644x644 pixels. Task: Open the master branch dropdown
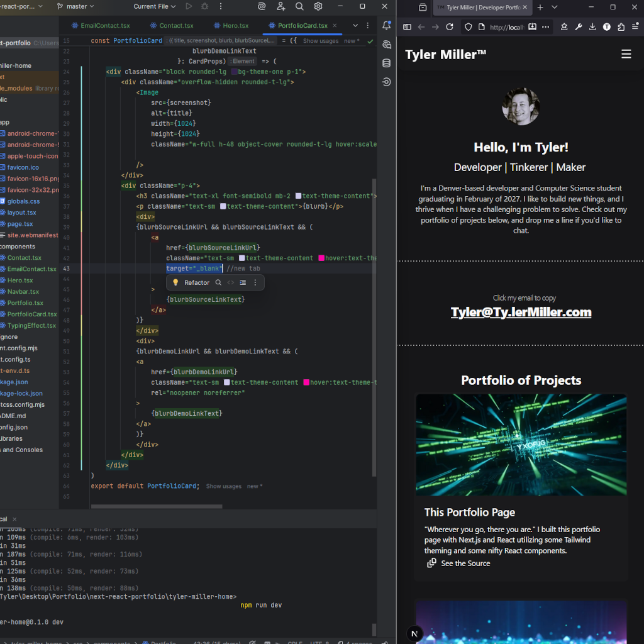coord(75,6)
